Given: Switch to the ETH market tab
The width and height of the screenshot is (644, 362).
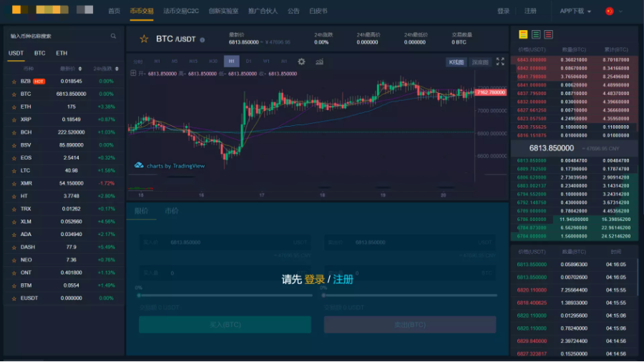Looking at the screenshot, I should click(x=62, y=53).
